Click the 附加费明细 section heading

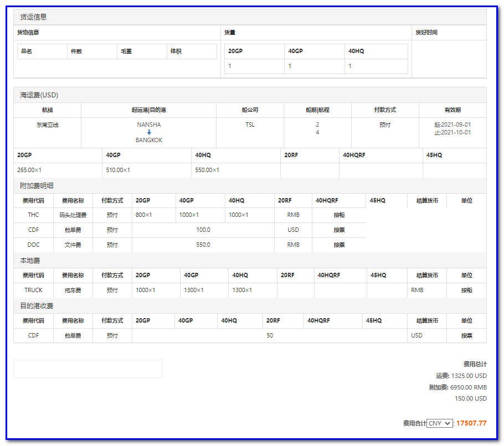click(37, 186)
